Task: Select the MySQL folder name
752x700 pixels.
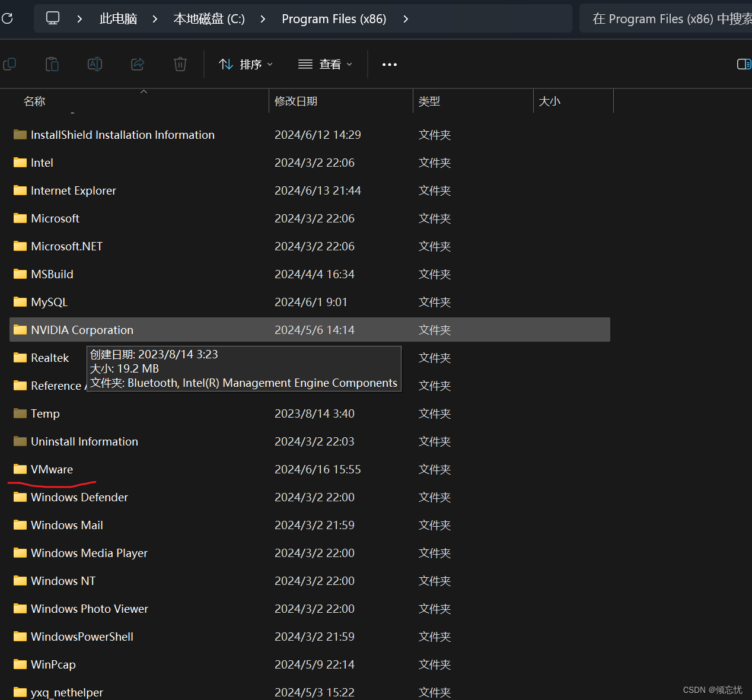Action: click(49, 302)
